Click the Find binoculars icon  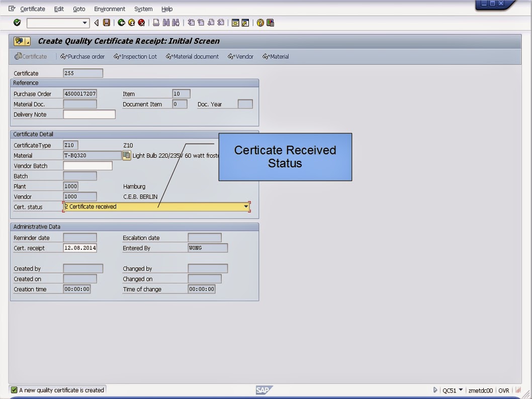tap(166, 23)
